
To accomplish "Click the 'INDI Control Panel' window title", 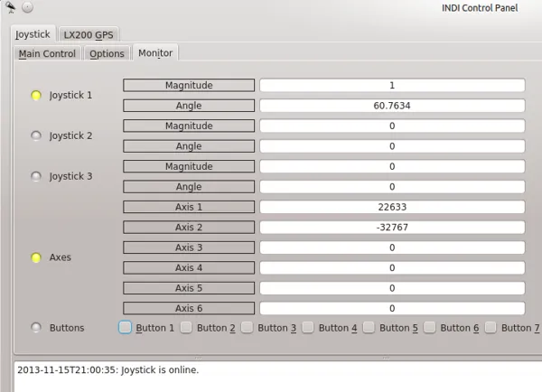I will (x=480, y=8).
